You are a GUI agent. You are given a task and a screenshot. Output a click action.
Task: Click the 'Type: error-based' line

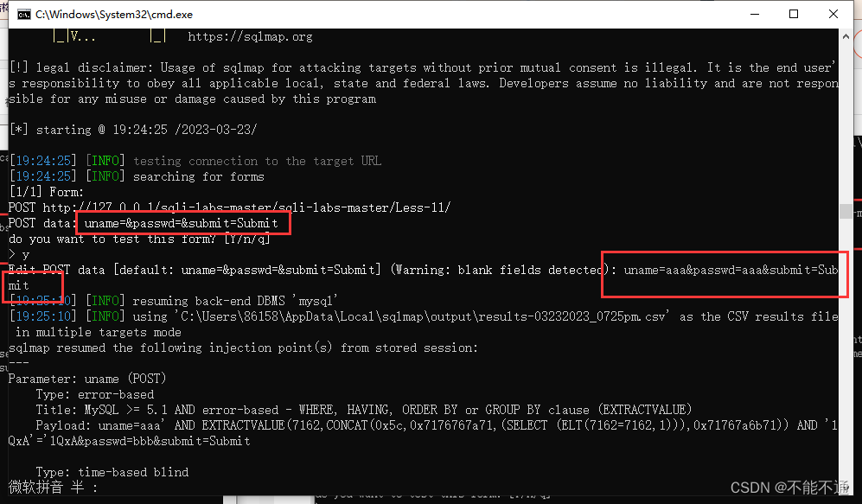pos(95,394)
